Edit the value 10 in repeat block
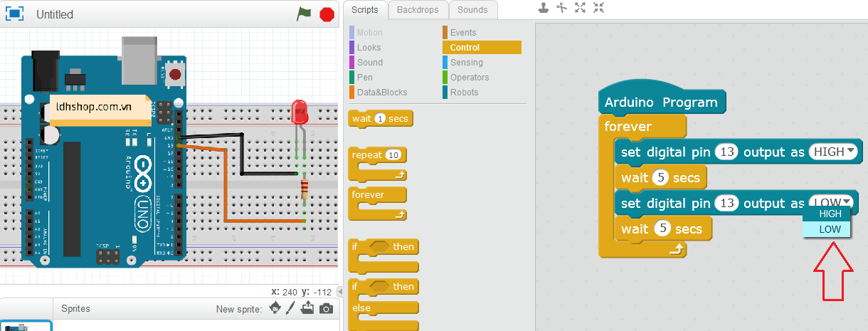This screenshot has width=868, height=331. point(393,154)
